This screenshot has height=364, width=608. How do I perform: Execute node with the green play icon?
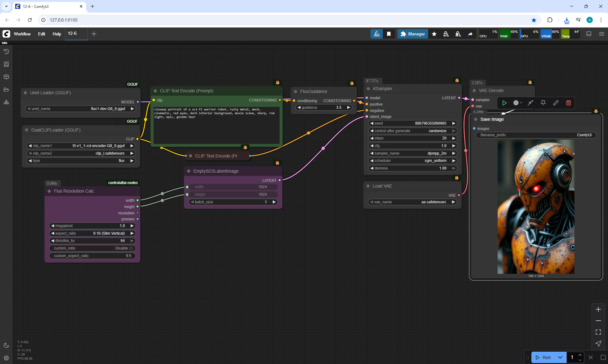504,103
